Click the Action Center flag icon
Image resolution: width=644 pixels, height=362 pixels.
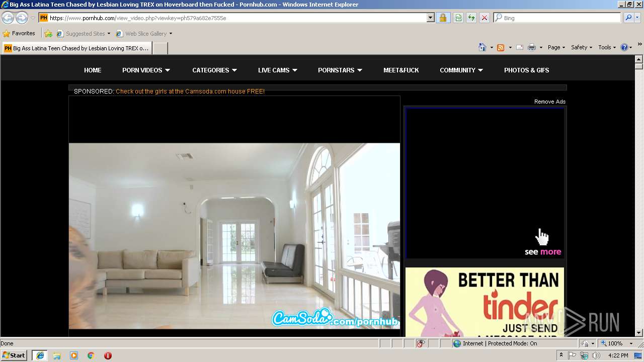click(x=573, y=355)
